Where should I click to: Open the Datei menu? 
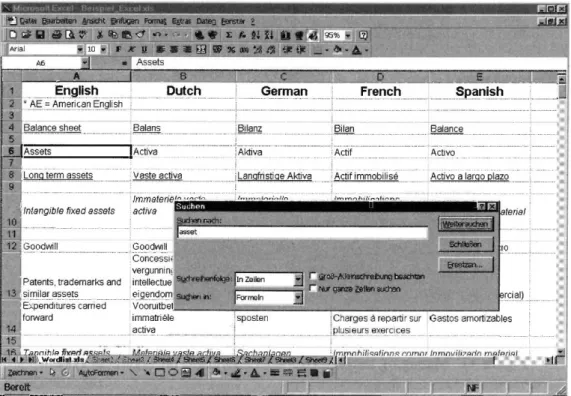pos(28,21)
